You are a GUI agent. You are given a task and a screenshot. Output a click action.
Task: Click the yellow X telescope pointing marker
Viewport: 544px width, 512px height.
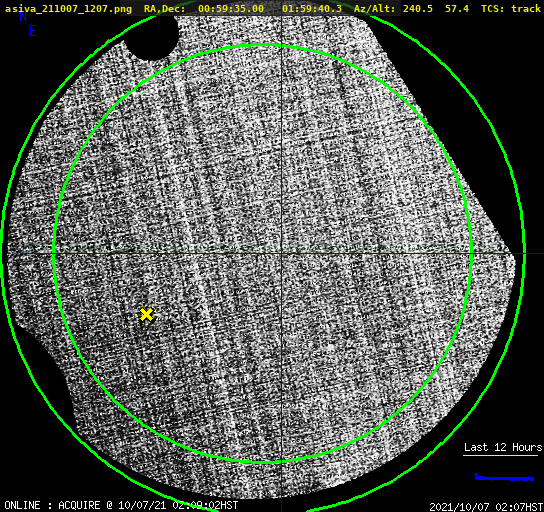[x=146, y=315]
